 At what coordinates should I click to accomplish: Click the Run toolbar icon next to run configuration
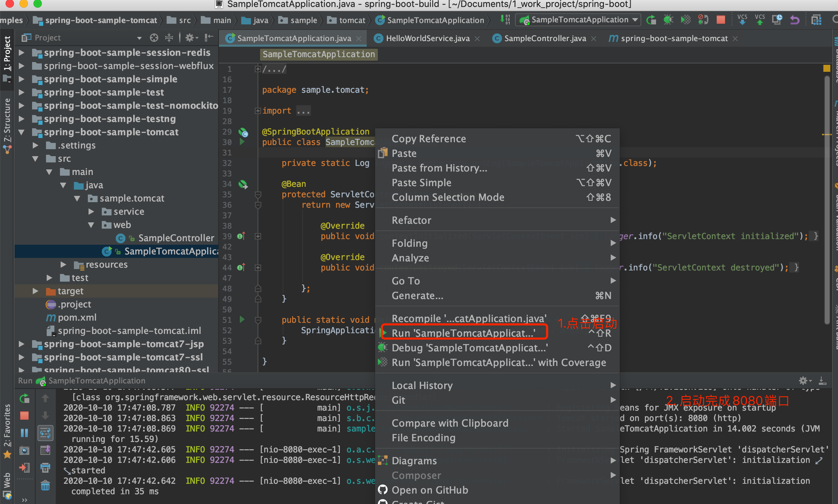click(651, 20)
